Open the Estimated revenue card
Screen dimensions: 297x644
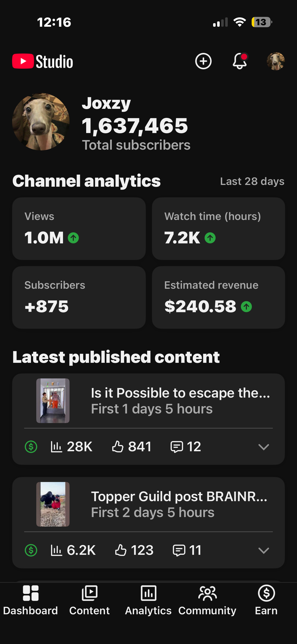pos(218,297)
